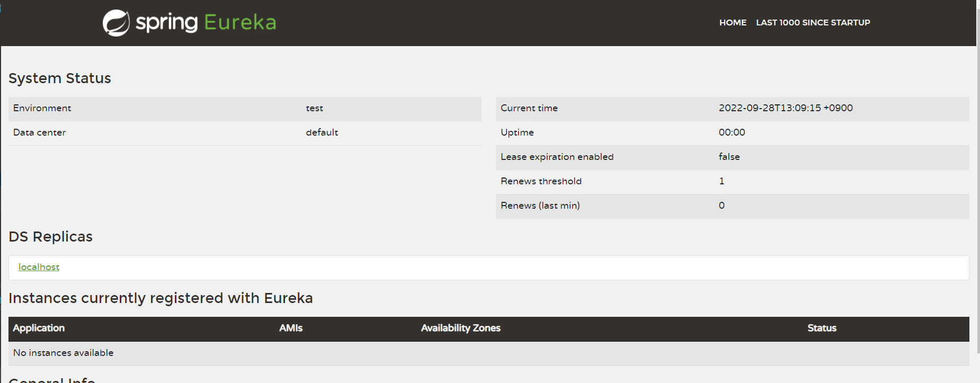The height and width of the screenshot is (383, 980).
Task: Select the Lease expiration enabled label
Action: coord(557,157)
